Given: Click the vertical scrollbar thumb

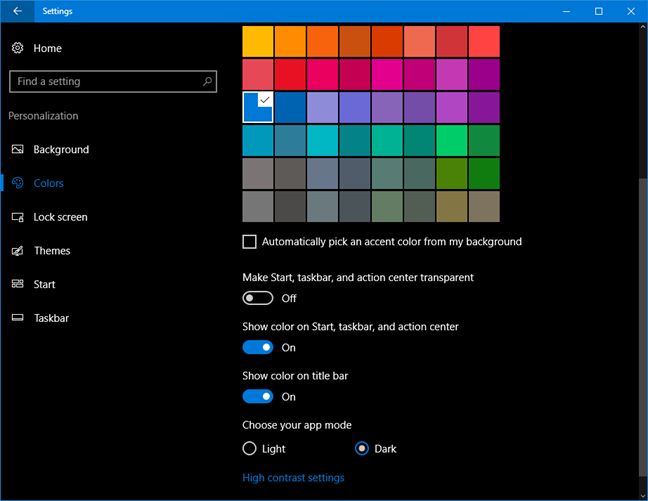Looking at the screenshot, I should tap(643, 327).
